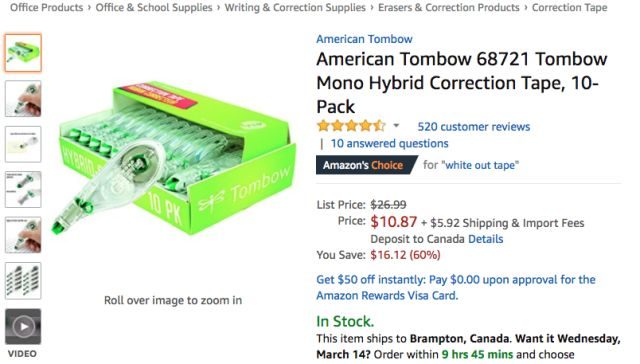
Task: Click the American Tombow brand link
Action: [x=364, y=39]
